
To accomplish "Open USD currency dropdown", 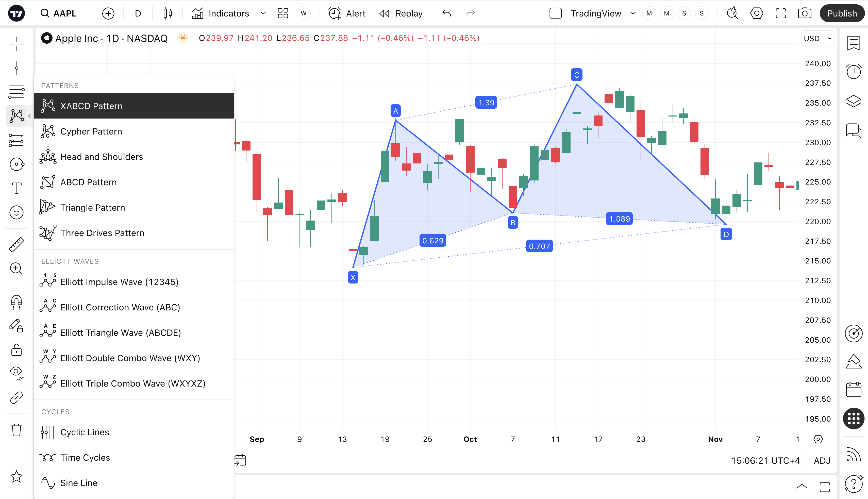I will 818,38.
